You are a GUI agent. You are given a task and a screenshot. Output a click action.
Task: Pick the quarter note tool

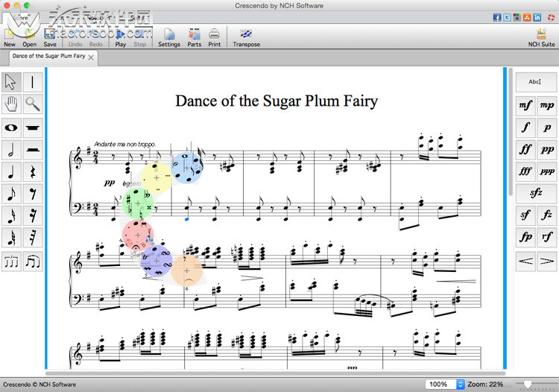pyautogui.click(x=11, y=172)
